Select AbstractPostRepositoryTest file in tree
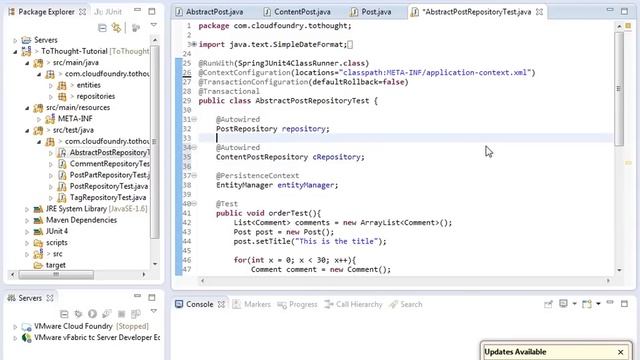Image resolution: width=640 pixels, height=360 pixels. point(109,153)
